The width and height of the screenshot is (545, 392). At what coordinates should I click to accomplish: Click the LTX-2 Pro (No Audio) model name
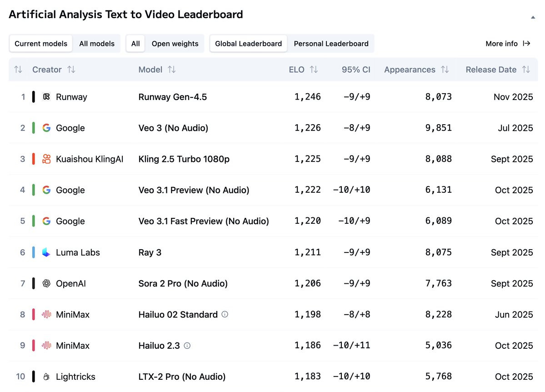[x=182, y=377]
